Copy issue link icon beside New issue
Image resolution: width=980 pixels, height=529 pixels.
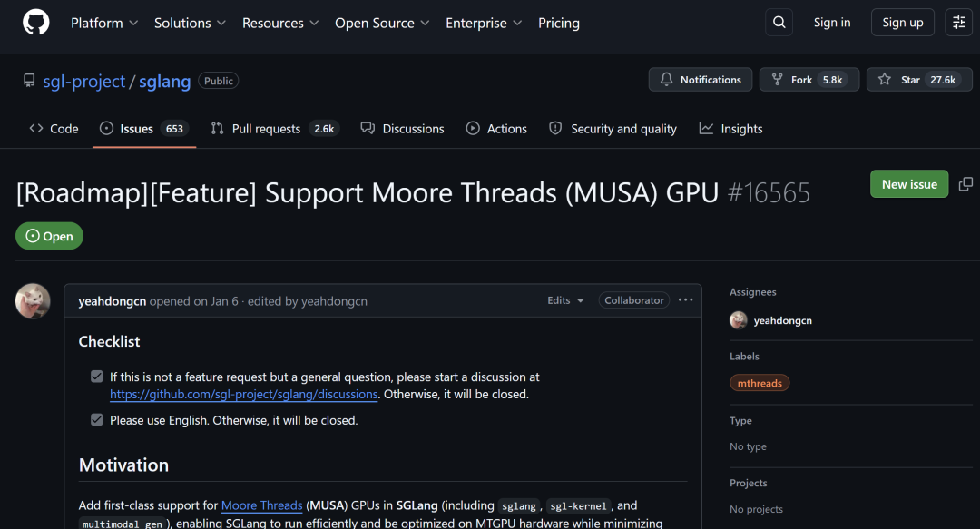click(965, 184)
